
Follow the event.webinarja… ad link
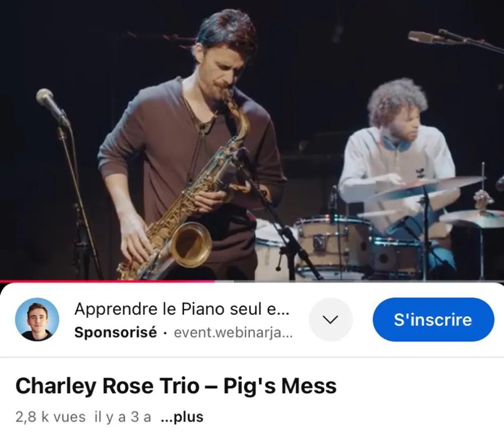pos(233,333)
